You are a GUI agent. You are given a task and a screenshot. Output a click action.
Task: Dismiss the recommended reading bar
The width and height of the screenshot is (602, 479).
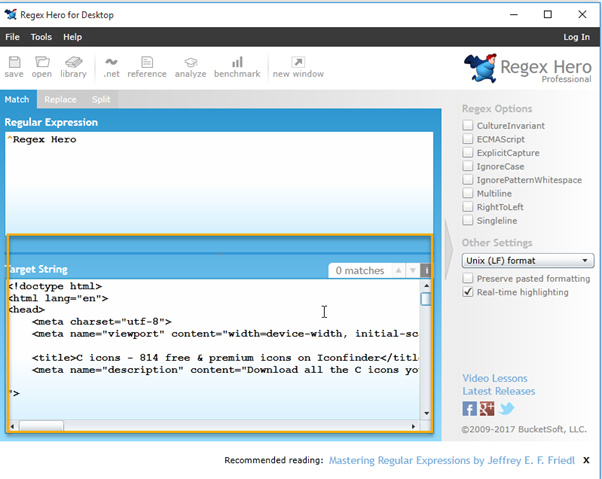[x=586, y=460]
